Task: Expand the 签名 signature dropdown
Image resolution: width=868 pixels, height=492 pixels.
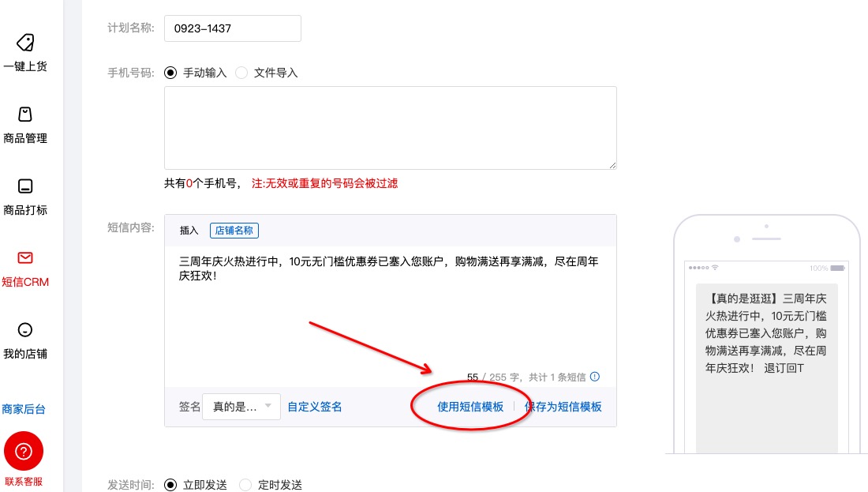Action: pyautogui.click(x=241, y=407)
